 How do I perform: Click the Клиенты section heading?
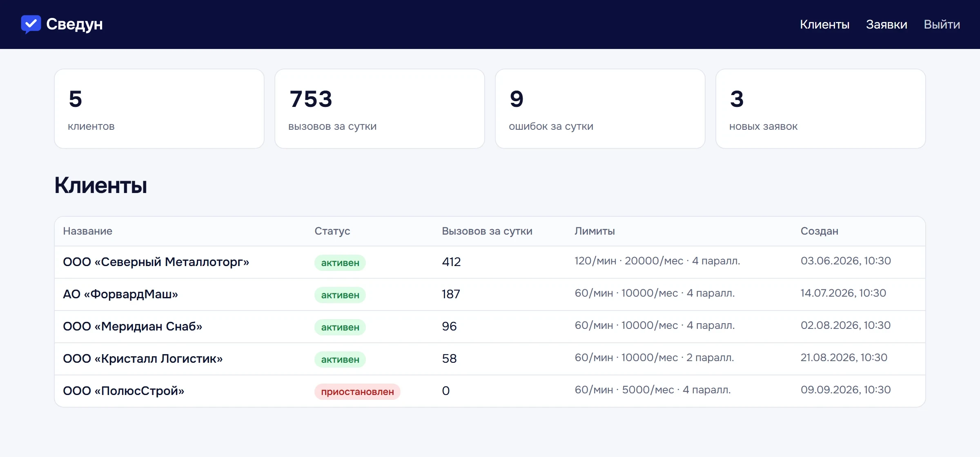100,185
